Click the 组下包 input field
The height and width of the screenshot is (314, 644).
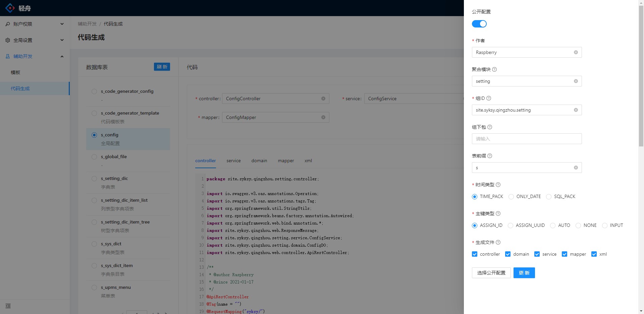[527, 139]
